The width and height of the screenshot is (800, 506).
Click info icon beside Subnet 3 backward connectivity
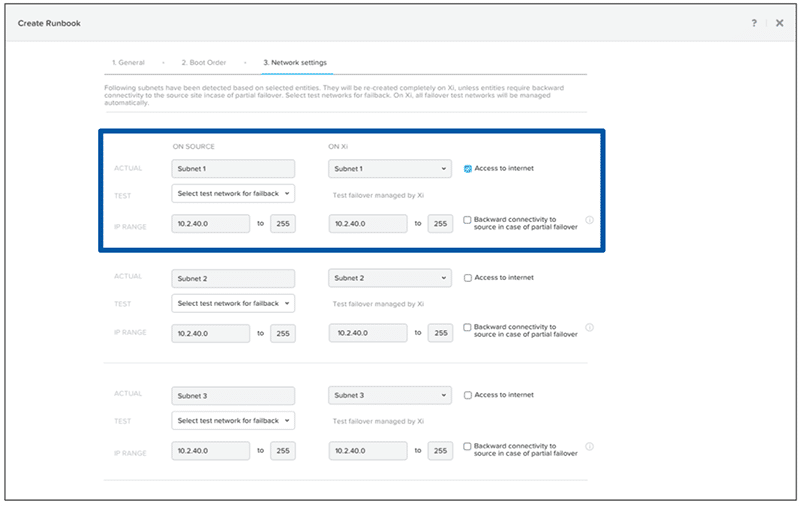tap(590, 447)
